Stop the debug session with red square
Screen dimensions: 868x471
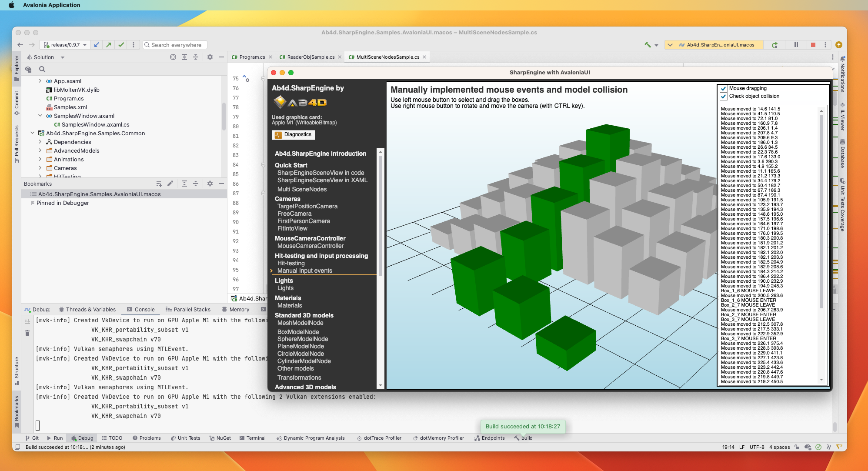(813, 45)
